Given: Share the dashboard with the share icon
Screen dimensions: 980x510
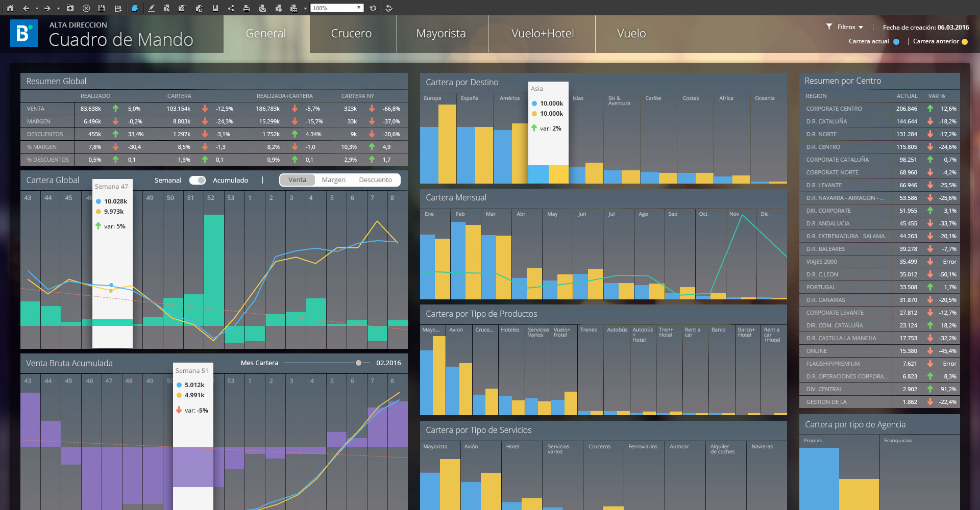Looking at the screenshot, I should click(x=231, y=8).
